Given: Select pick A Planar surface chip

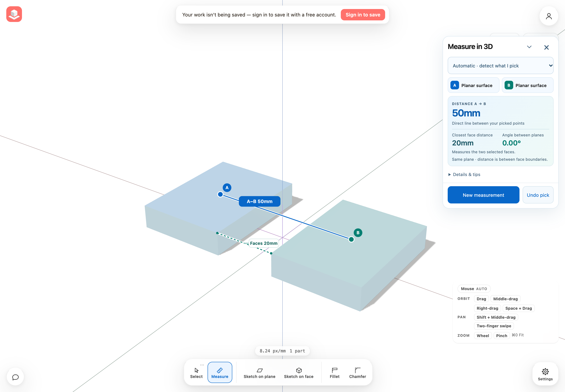Looking at the screenshot, I should (473, 85).
